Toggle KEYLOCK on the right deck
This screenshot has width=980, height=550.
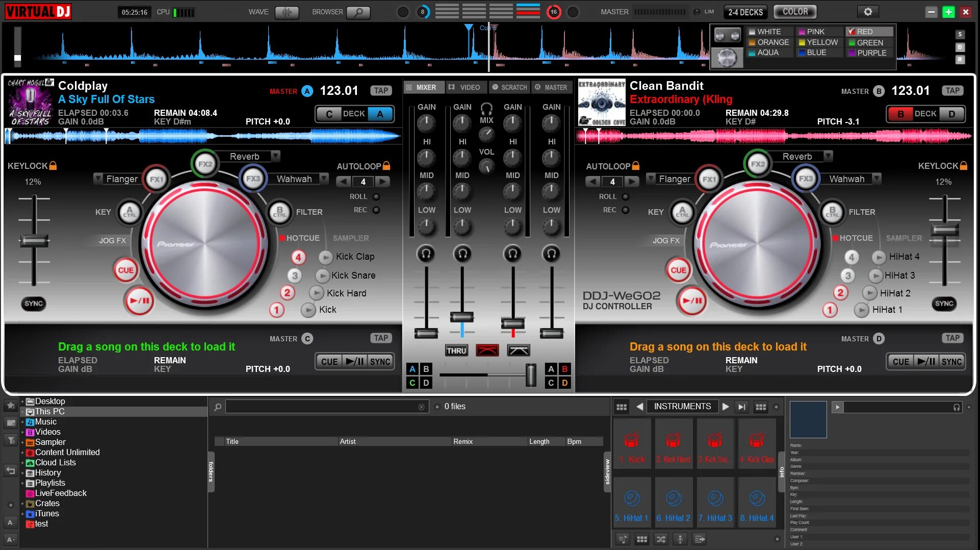[x=963, y=165]
